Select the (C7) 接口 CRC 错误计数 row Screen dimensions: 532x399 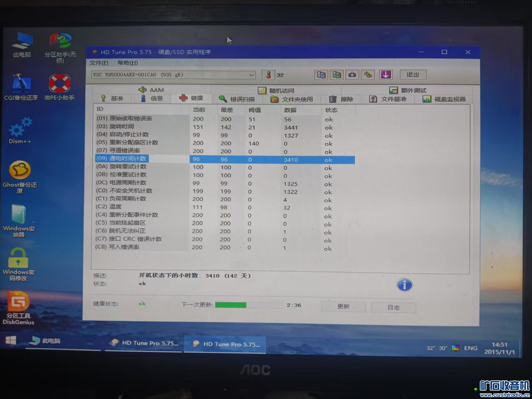pos(225,240)
